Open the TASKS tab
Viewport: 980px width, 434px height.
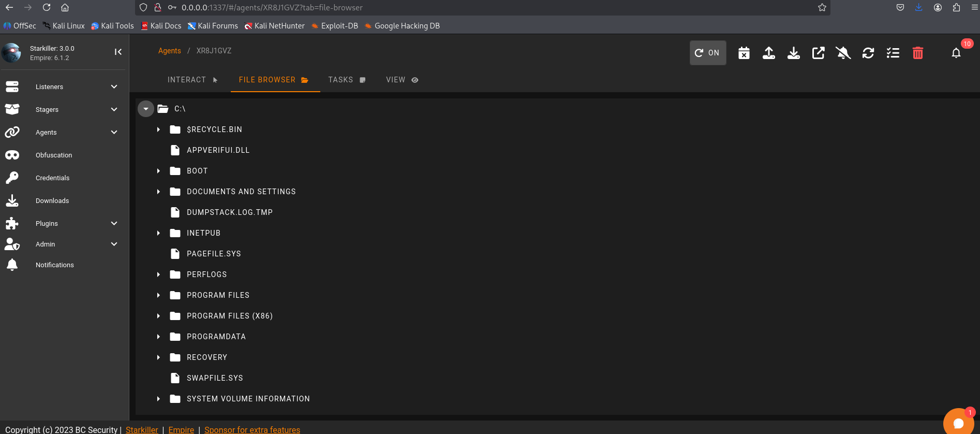(347, 80)
